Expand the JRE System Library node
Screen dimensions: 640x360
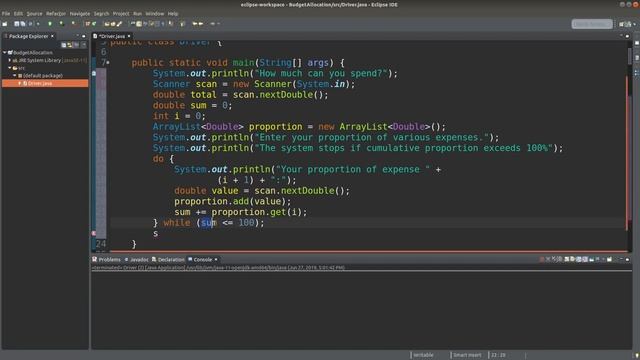tap(10, 60)
